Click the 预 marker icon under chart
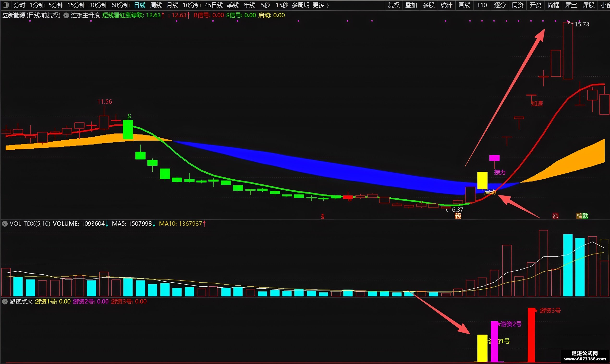This screenshot has height=364, width=610. [458, 216]
